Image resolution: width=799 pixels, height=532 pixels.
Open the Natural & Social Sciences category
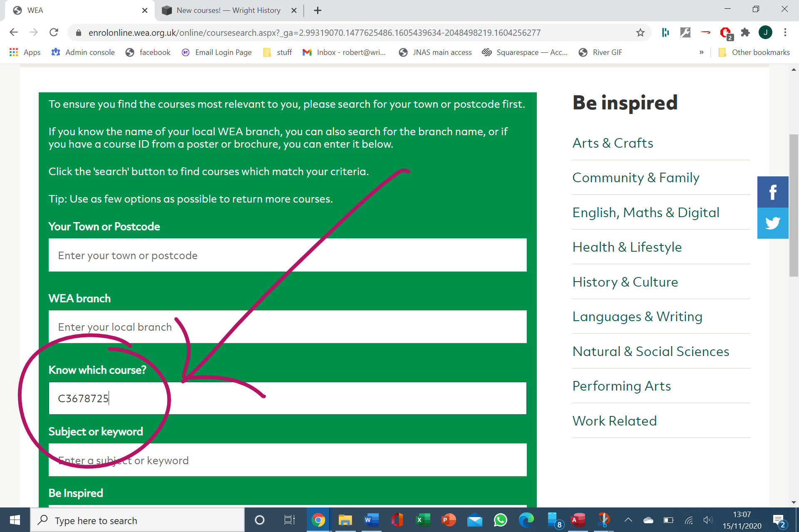(650, 351)
